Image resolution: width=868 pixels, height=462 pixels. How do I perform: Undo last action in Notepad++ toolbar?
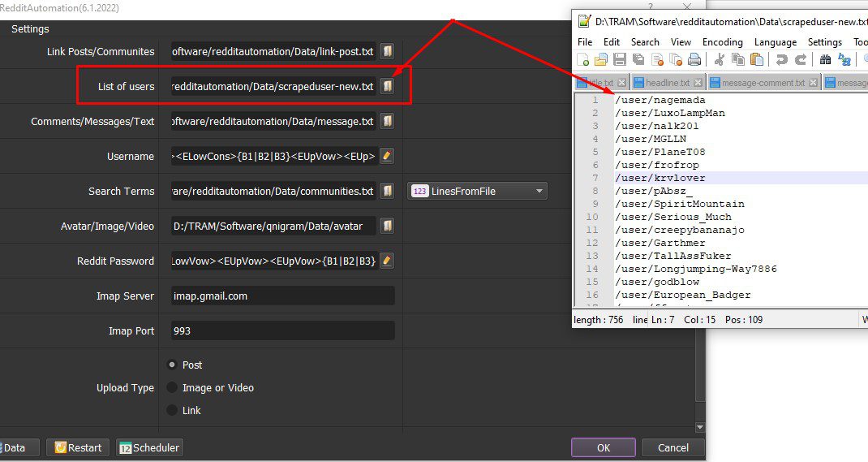tap(782, 60)
